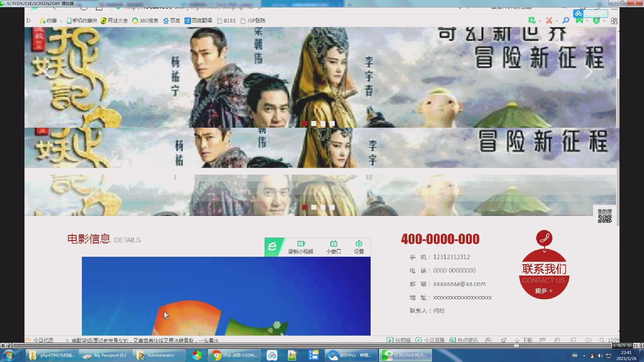This screenshot has width=644, height=362.
Task: Click the player info icon at bottom right
Action: [x=641, y=346]
